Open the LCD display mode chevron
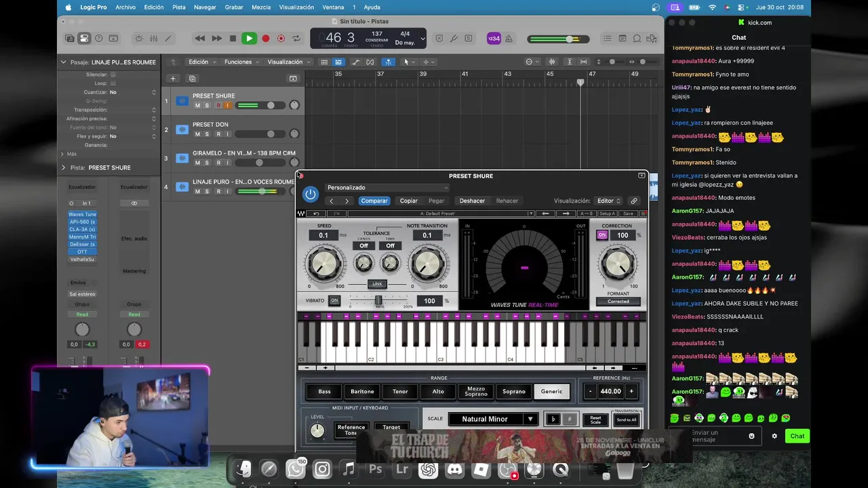The width and height of the screenshot is (868, 488). click(x=422, y=39)
